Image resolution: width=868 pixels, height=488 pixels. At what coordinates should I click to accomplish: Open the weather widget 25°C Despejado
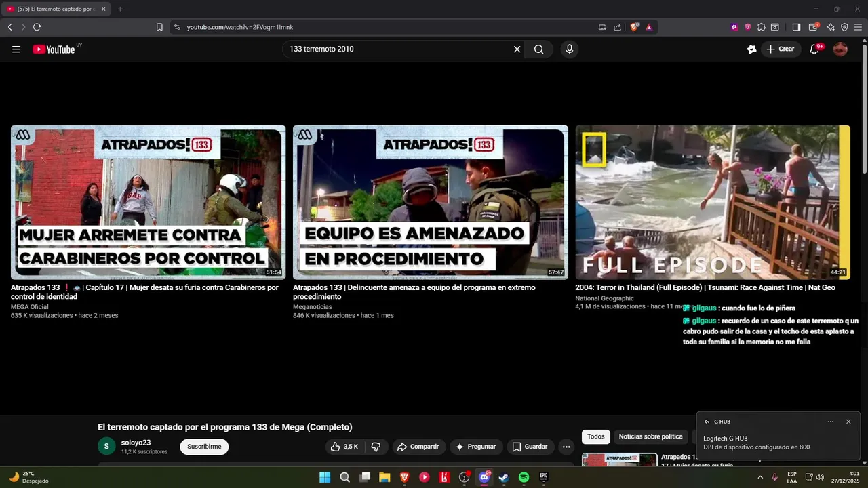tap(28, 477)
